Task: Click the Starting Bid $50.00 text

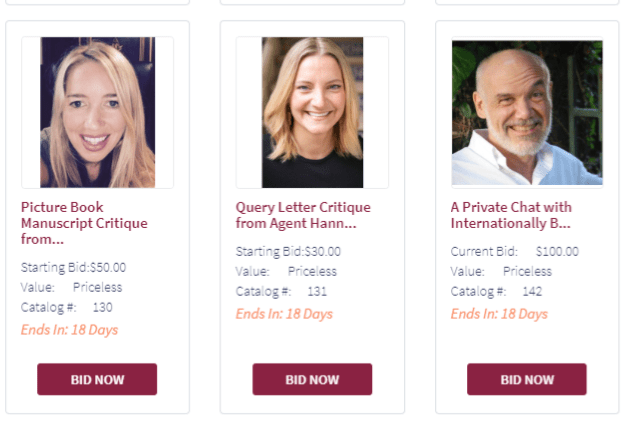Action: [73, 267]
